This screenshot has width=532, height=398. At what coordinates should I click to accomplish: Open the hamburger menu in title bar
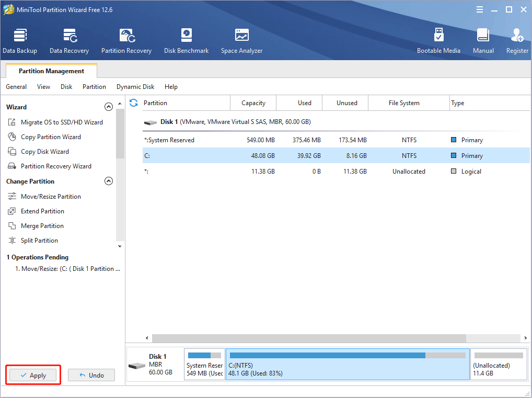[x=480, y=10]
